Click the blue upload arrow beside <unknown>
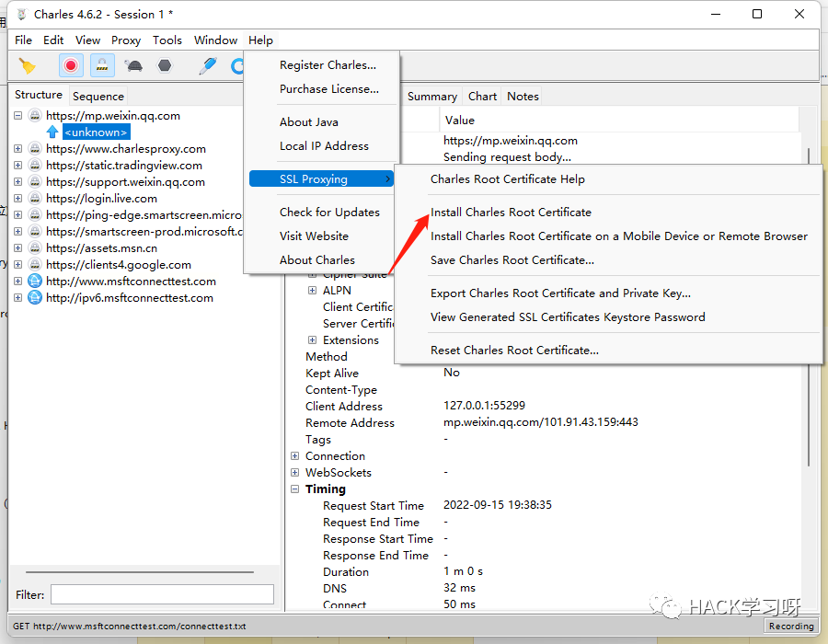The width and height of the screenshot is (828, 644). click(52, 132)
